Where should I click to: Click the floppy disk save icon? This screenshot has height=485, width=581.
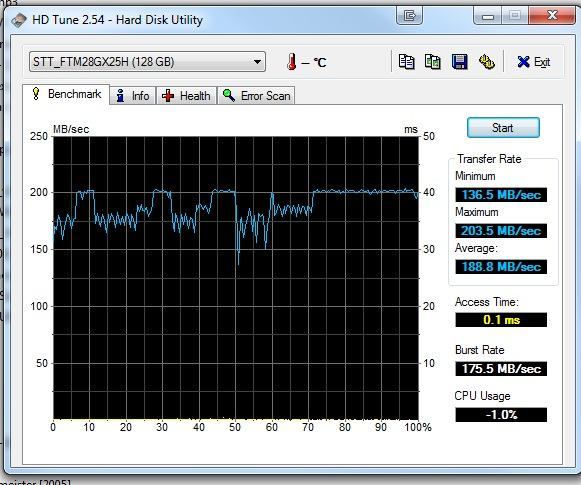[x=459, y=62]
